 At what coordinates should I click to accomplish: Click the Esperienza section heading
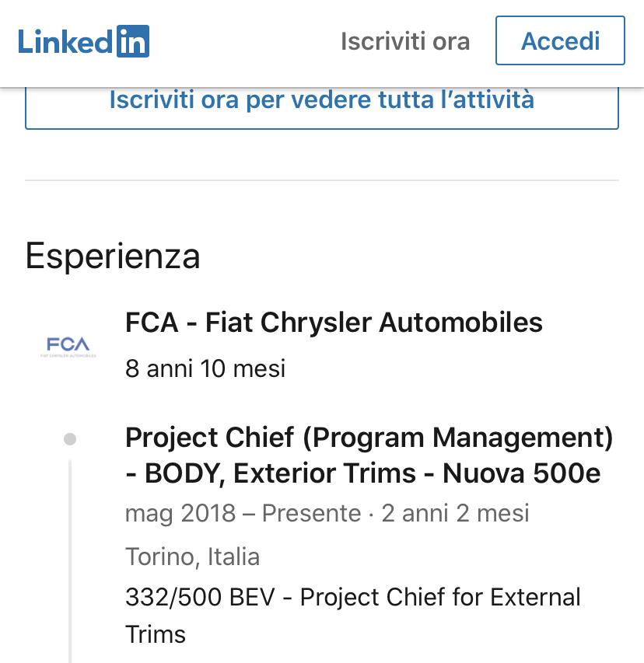tap(113, 256)
